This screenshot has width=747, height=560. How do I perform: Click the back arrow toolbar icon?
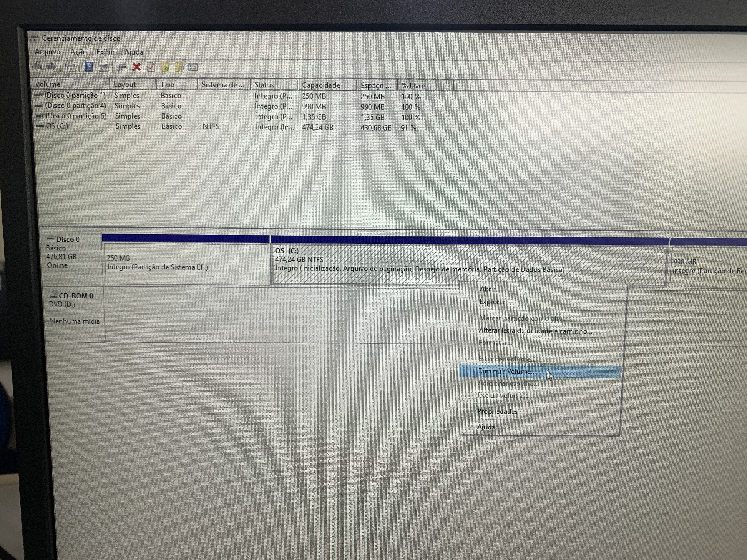37,67
